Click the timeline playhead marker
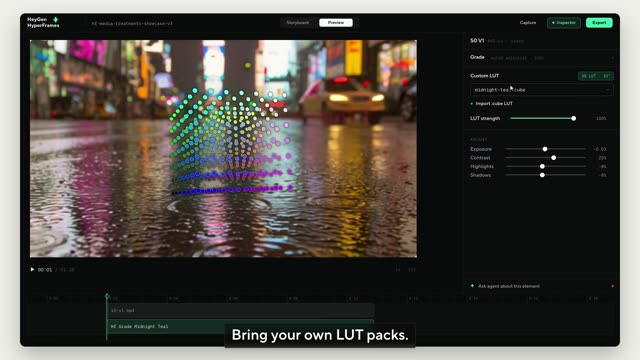This screenshot has height=360, width=640. click(x=107, y=296)
